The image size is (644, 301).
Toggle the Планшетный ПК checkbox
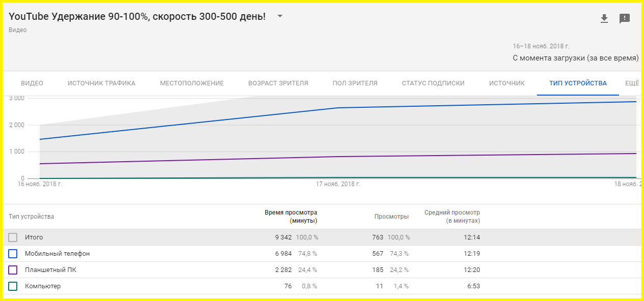click(13, 270)
